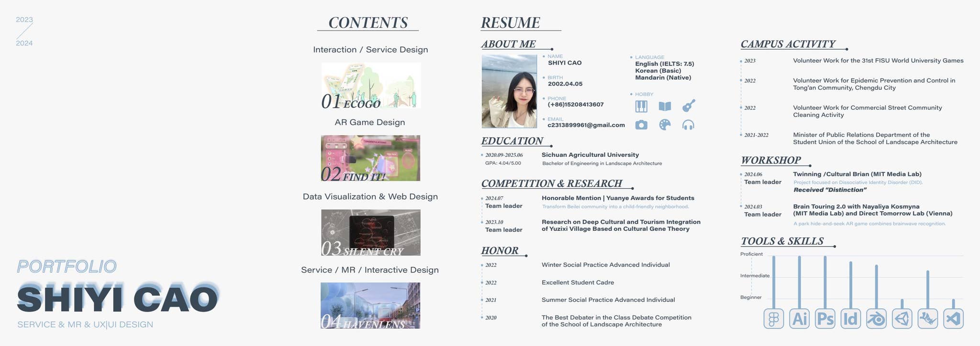Click 'SERVICE & MR & UX|UI DESIGN' subtitle
This screenshot has height=346, width=980.
pyautogui.click(x=85, y=324)
